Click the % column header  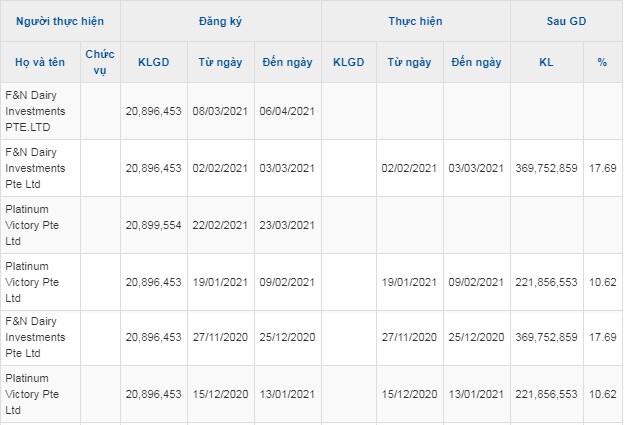coord(602,62)
